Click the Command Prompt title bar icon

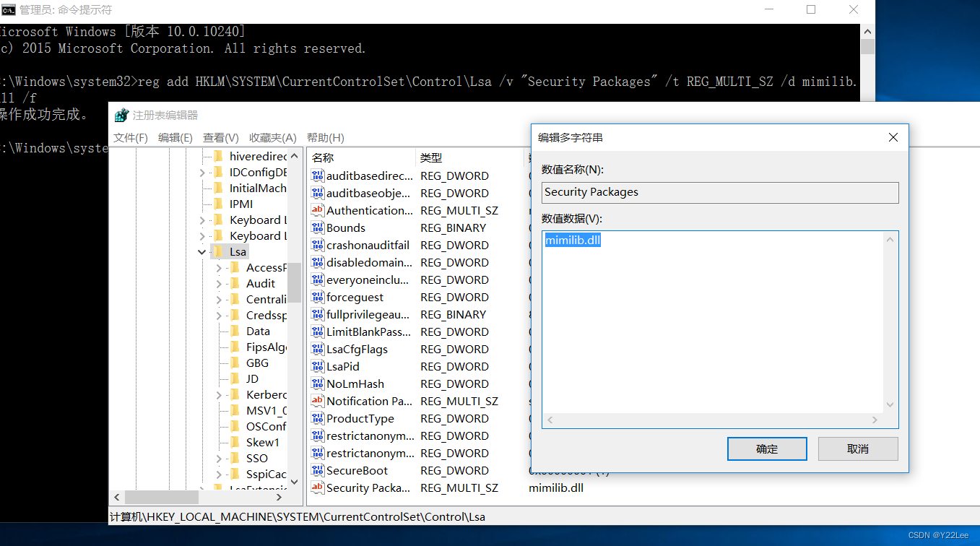8,9
